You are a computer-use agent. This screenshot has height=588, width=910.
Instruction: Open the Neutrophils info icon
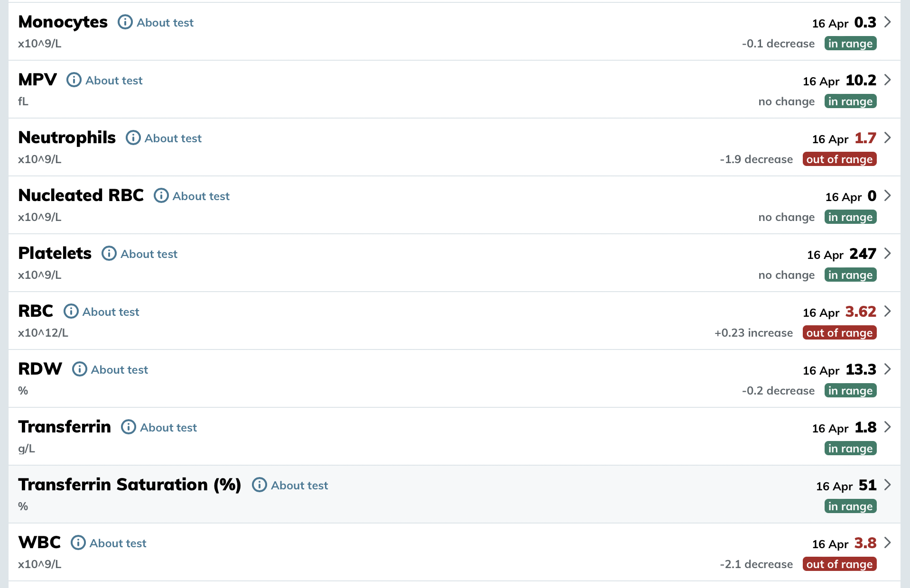tap(133, 138)
